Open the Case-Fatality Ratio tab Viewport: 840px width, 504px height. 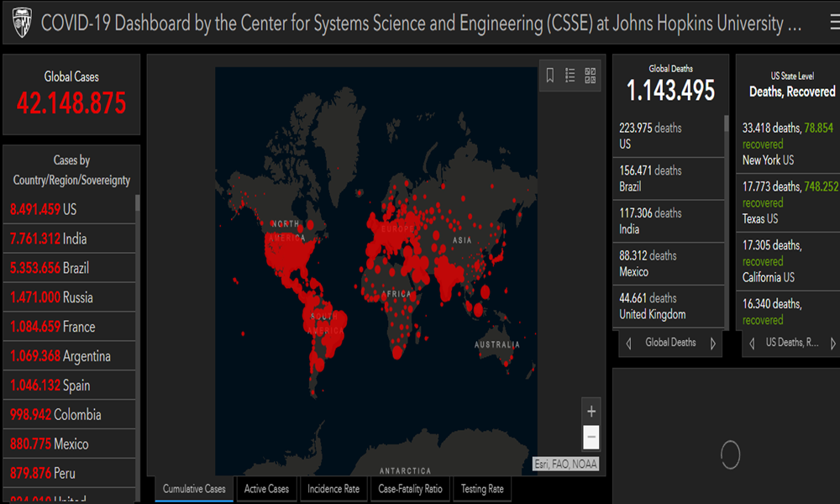410,489
